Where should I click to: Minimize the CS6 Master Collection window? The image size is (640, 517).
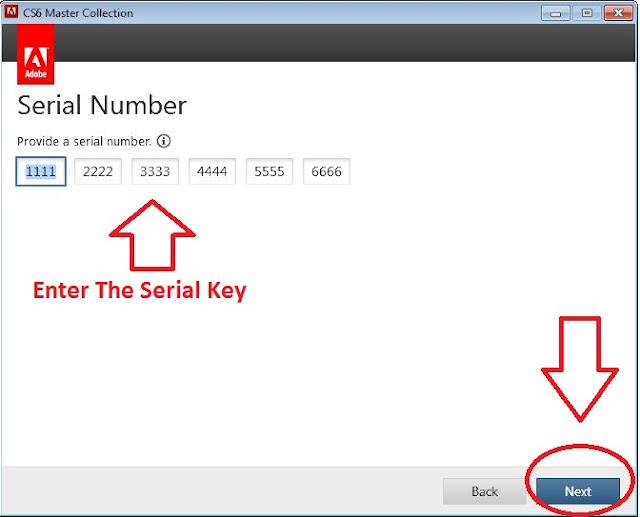click(x=556, y=13)
